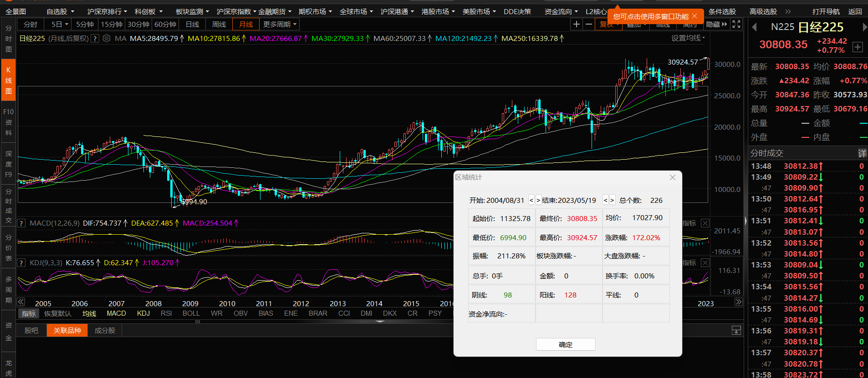
Task: Switch to the 周线 weekly period tab
Action: [x=219, y=24]
